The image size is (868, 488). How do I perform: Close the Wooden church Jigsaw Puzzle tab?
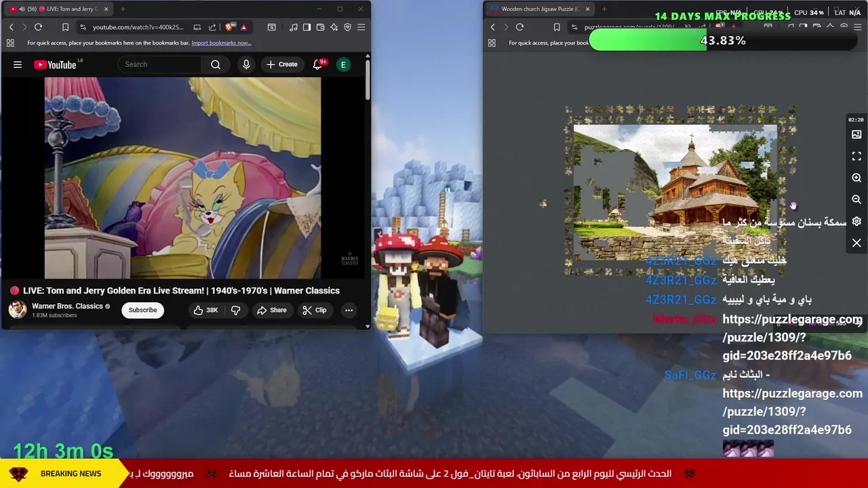[x=587, y=9]
